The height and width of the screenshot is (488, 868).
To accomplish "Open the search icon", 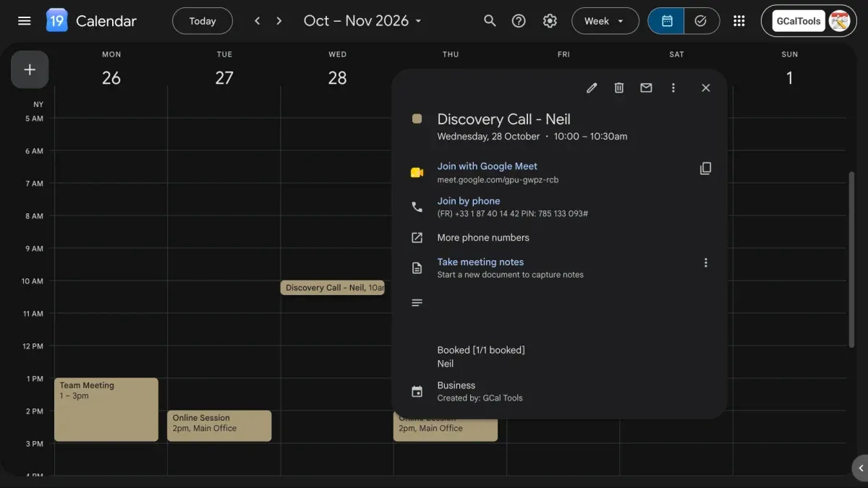I will (x=490, y=21).
